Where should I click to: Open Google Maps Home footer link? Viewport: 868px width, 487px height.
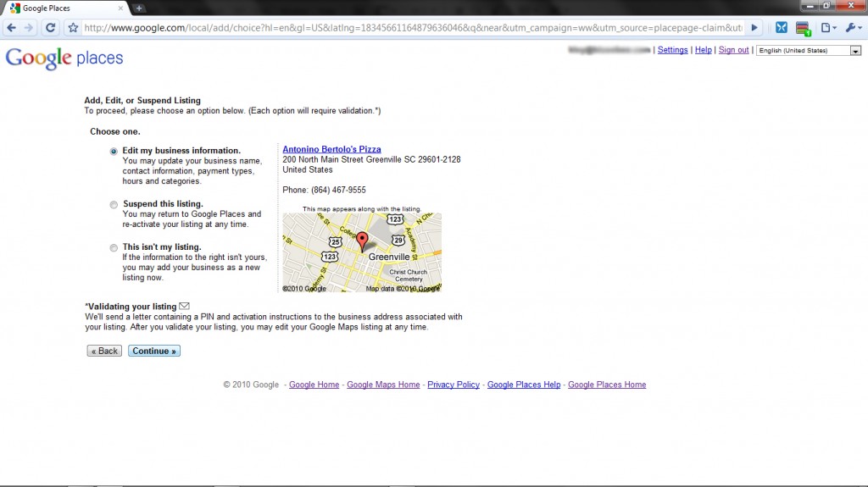[383, 385]
